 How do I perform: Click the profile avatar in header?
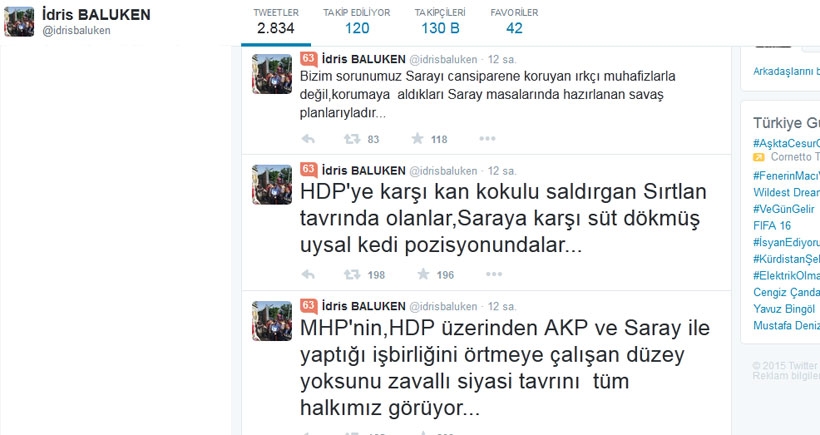point(19,21)
